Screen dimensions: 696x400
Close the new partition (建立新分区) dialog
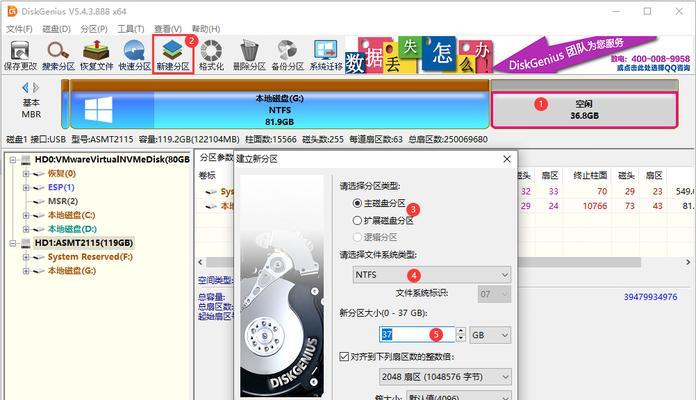(x=507, y=159)
